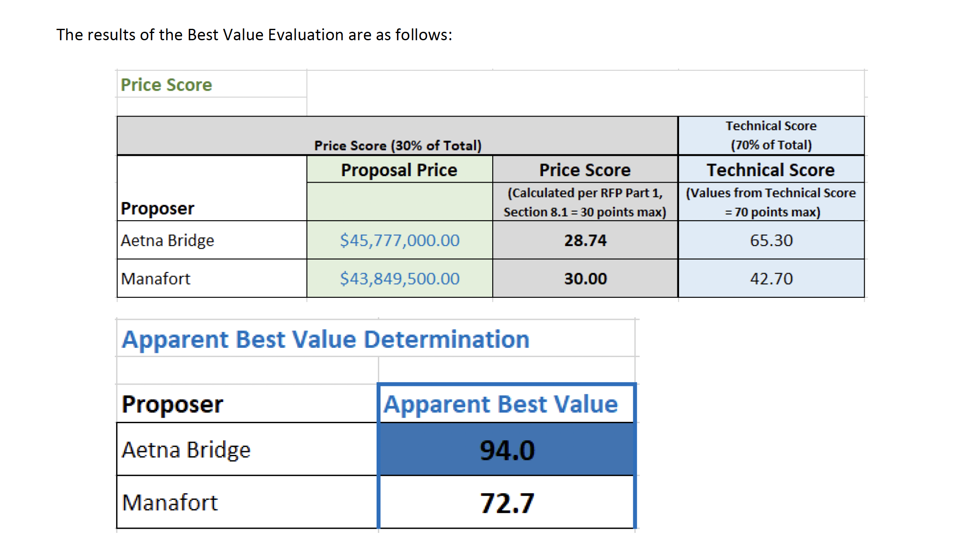Click the Apparent Best Value Determination heading

pos(325,339)
